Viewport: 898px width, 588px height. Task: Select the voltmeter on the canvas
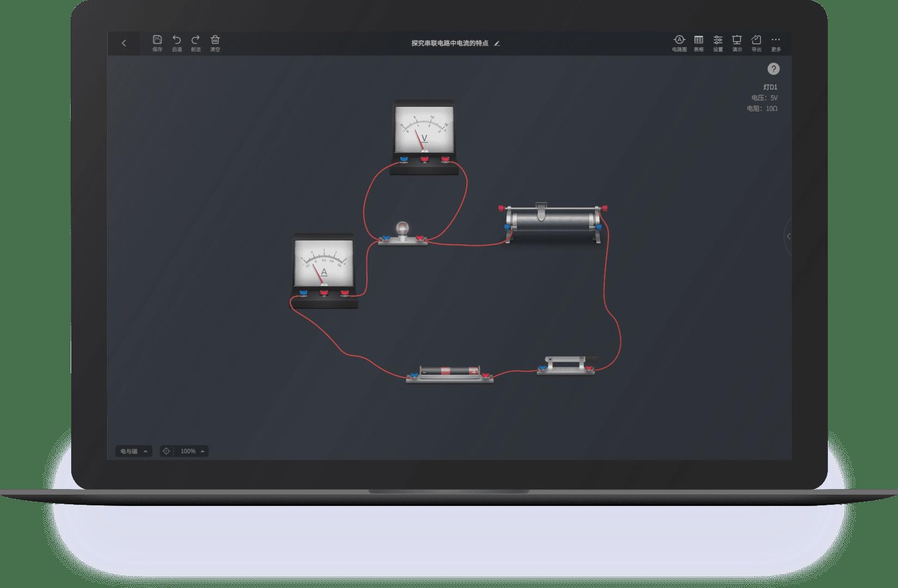423,137
